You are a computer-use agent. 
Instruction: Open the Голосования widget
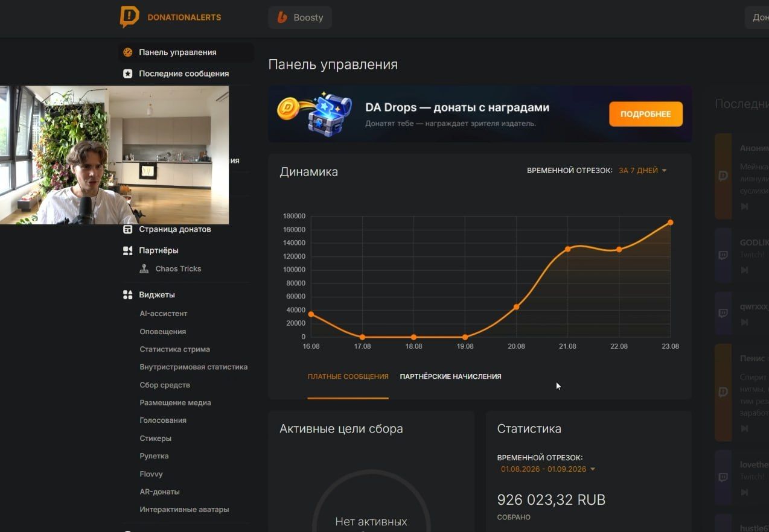(x=163, y=420)
